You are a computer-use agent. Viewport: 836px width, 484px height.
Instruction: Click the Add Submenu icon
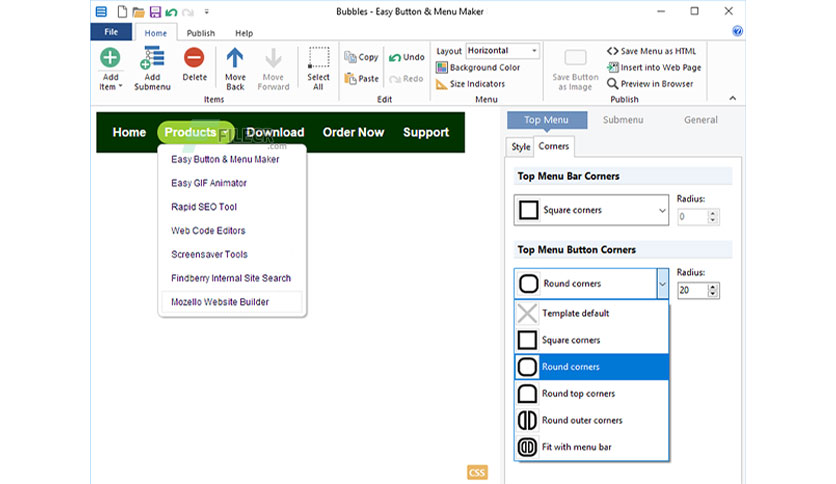pyautogui.click(x=152, y=58)
